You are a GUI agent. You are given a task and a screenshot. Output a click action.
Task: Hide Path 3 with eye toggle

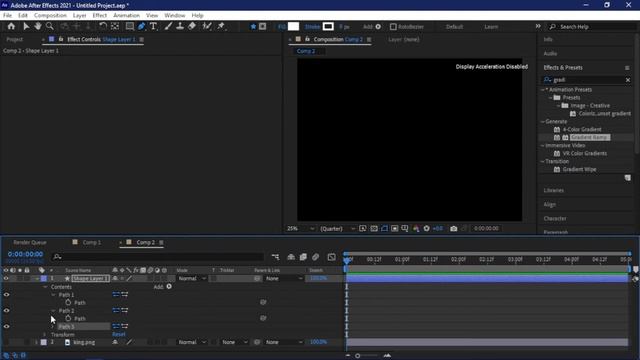tap(6, 327)
